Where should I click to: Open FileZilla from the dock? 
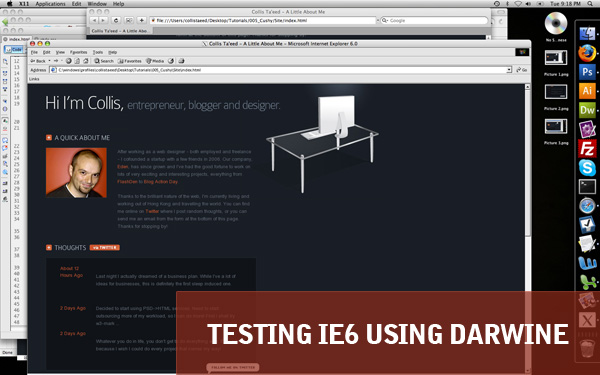coord(587,148)
